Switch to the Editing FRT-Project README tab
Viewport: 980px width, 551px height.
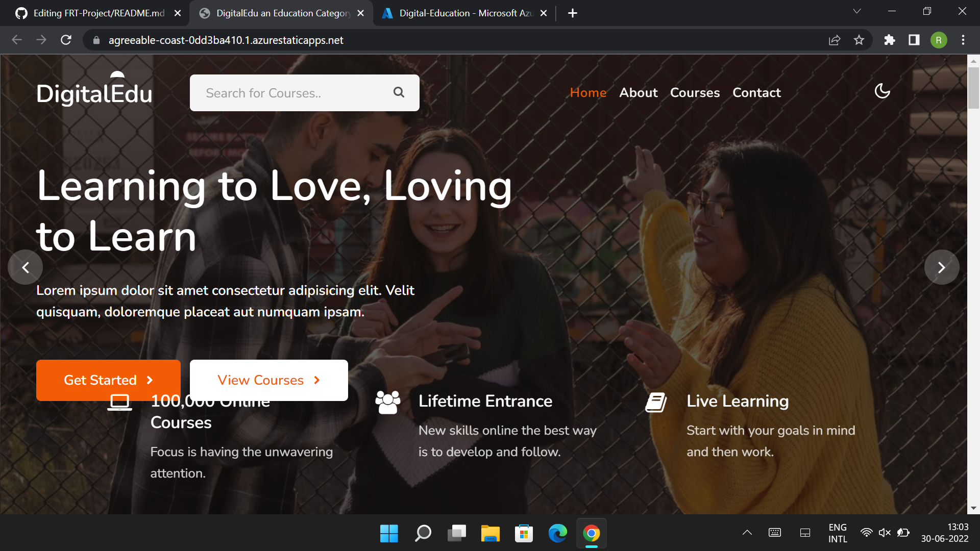(x=99, y=13)
